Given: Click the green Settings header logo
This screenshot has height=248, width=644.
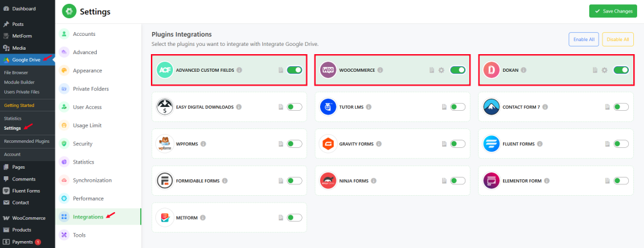Looking at the screenshot, I should 69,11.
